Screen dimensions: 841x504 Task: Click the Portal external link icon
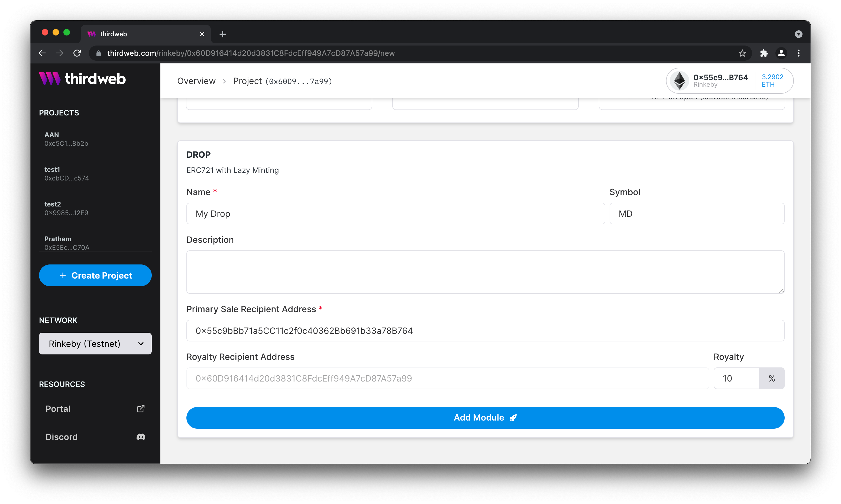tap(141, 409)
